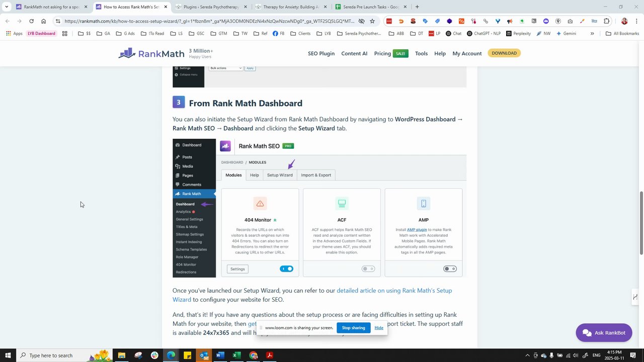
Task: Open the GTM bookmark folder
Action: (x=219, y=34)
